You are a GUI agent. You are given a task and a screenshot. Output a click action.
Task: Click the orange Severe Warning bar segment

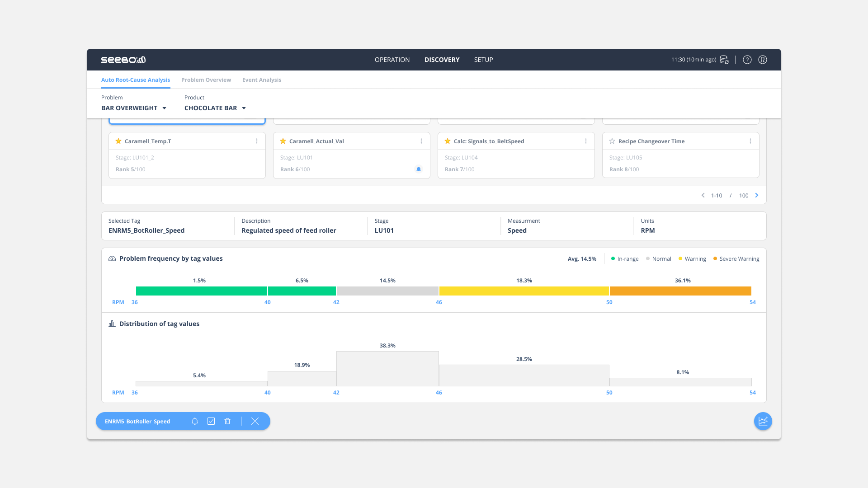click(x=680, y=291)
